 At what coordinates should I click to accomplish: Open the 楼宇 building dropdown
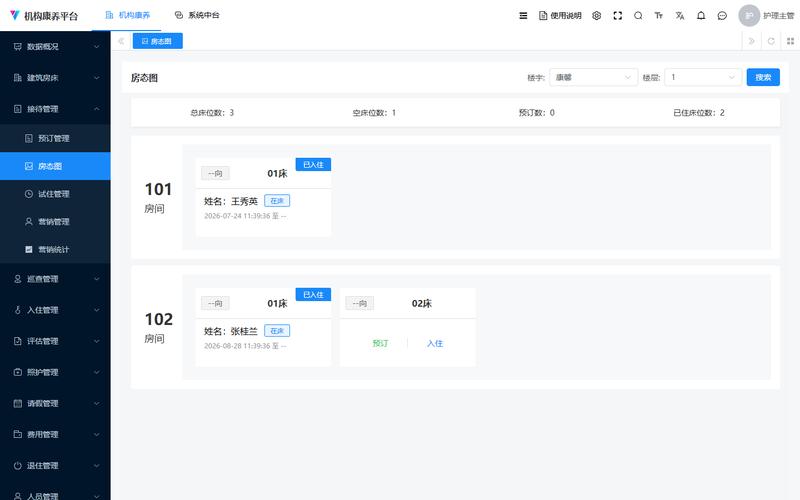tap(593, 78)
